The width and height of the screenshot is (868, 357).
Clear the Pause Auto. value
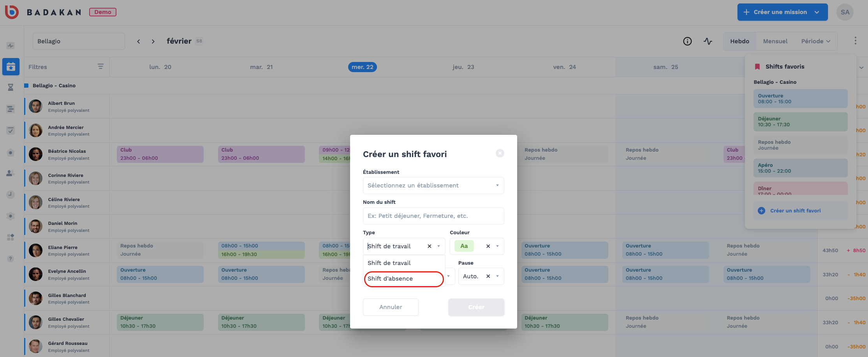[488, 276]
